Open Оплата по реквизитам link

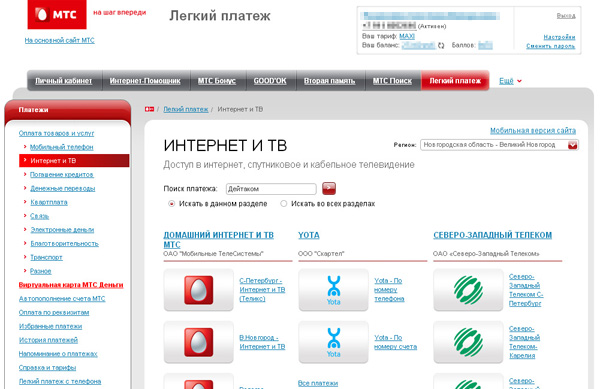click(54, 312)
